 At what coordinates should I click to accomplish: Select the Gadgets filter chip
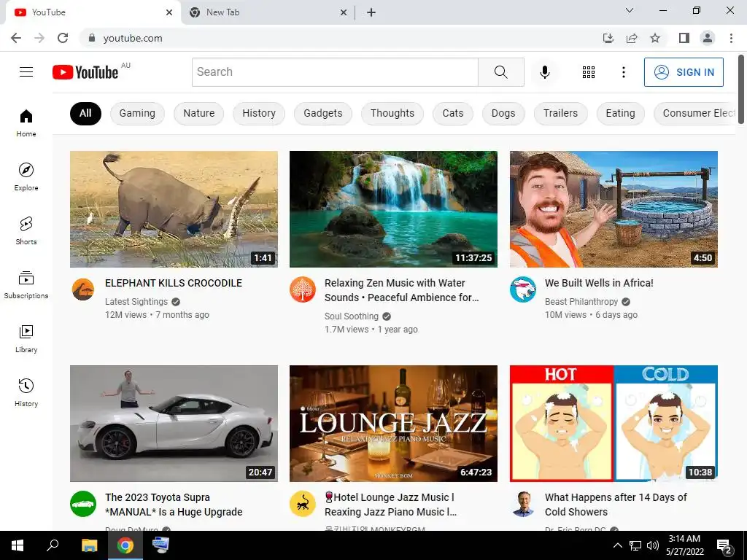(x=323, y=113)
